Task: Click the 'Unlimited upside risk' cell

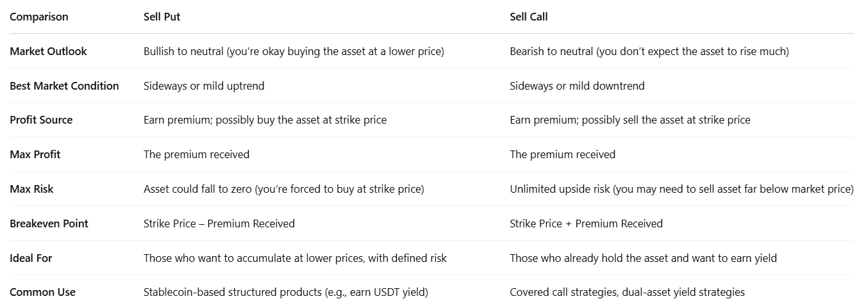Action: click(x=681, y=189)
